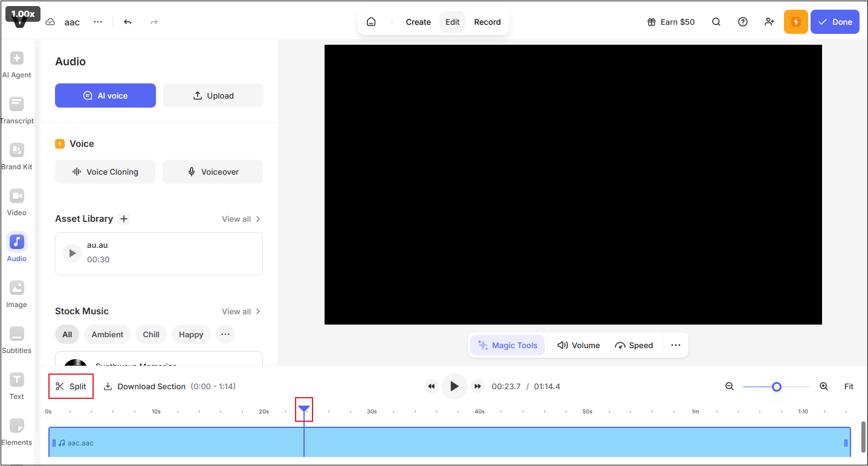Play the au.au audio asset

[x=72, y=253]
